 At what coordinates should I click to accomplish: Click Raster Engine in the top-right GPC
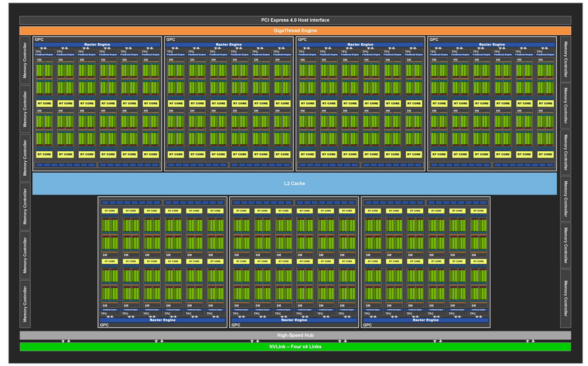click(x=492, y=44)
